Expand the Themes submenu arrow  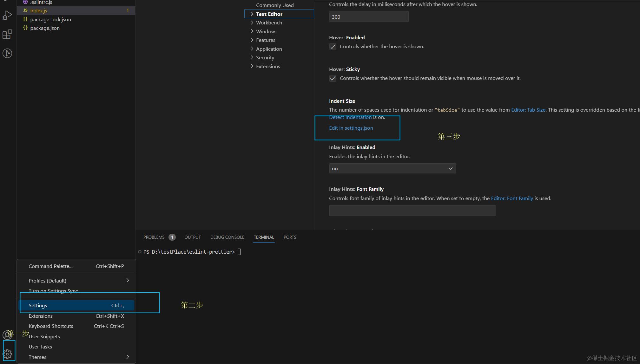click(128, 357)
